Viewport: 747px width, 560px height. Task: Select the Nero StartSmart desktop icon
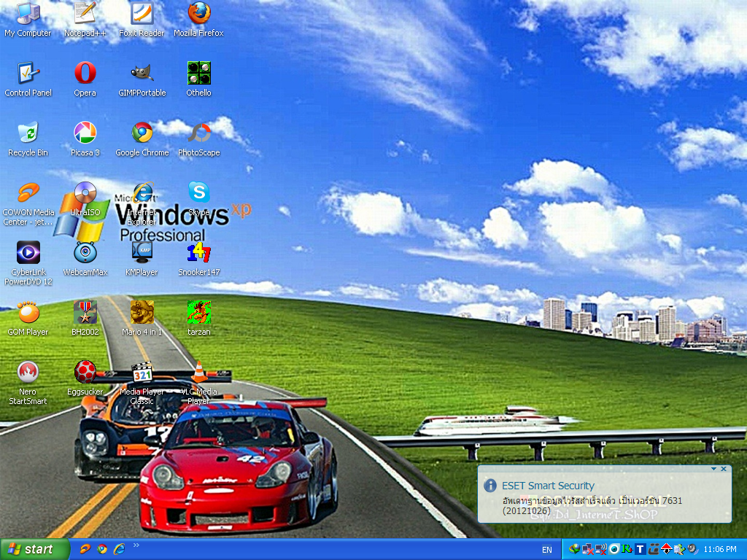[28, 384]
